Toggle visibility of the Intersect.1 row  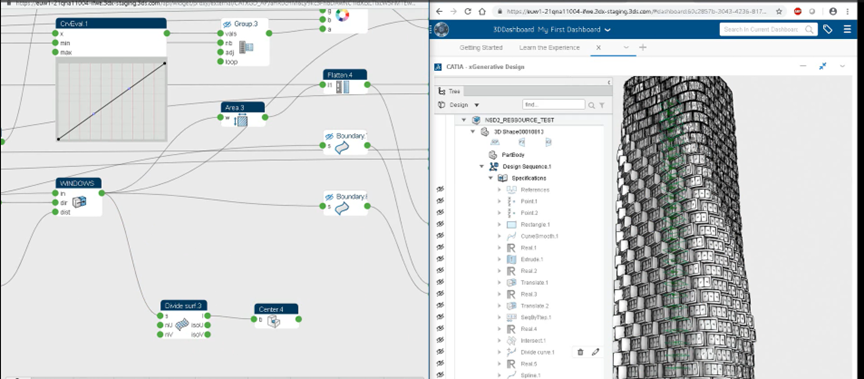[x=440, y=340]
